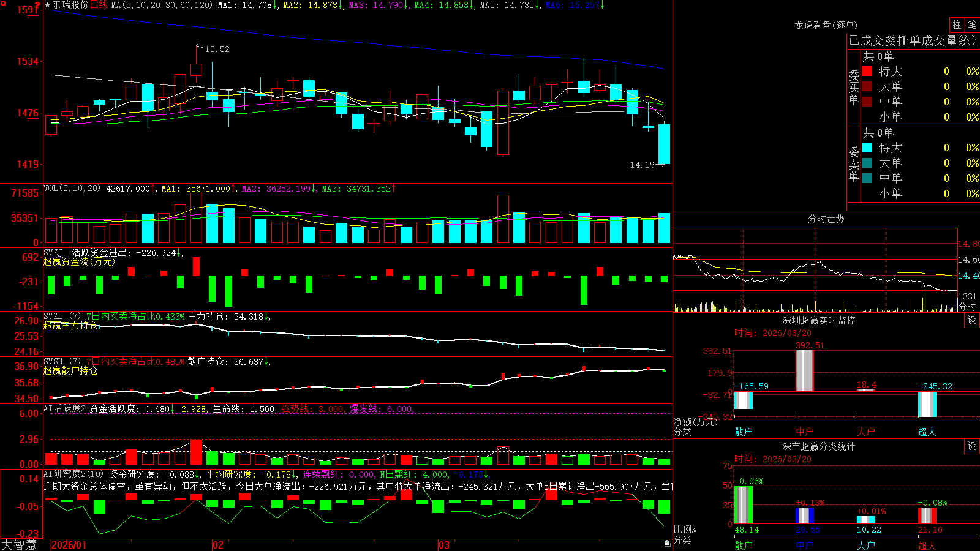This screenshot has width=980, height=551.
Task: Open 设 settings for 深圳超赢实时监控
Action: click(x=972, y=320)
